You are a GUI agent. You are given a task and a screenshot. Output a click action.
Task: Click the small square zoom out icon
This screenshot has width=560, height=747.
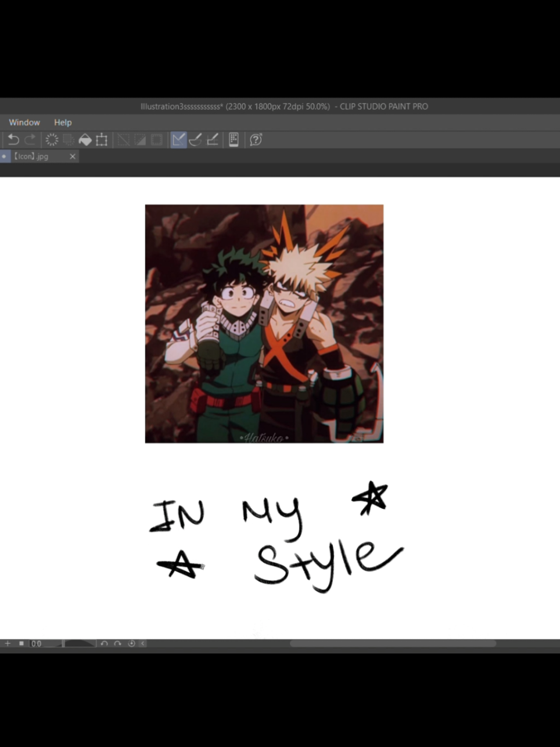(21, 643)
